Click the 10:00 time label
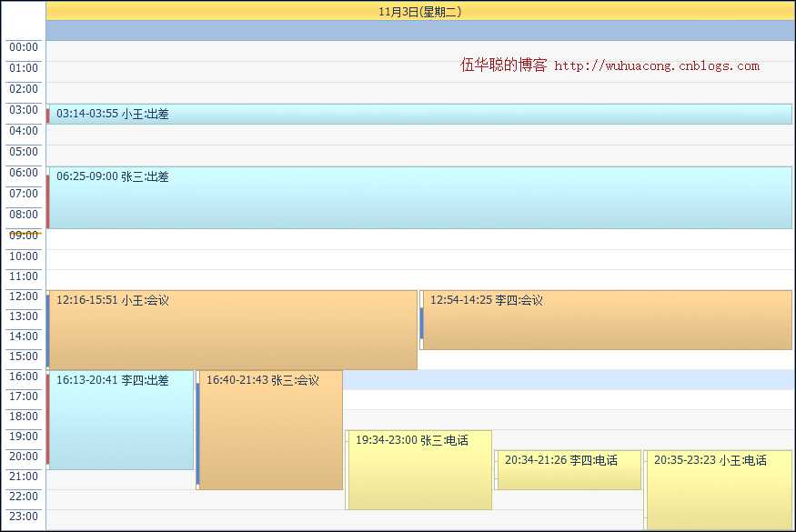The image size is (796, 532). 24,256
